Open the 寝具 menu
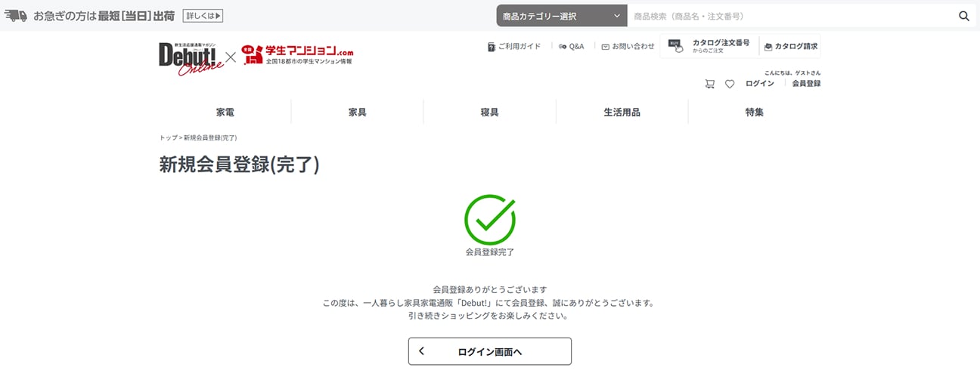Screen dimensions: 980x392 point(490,112)
